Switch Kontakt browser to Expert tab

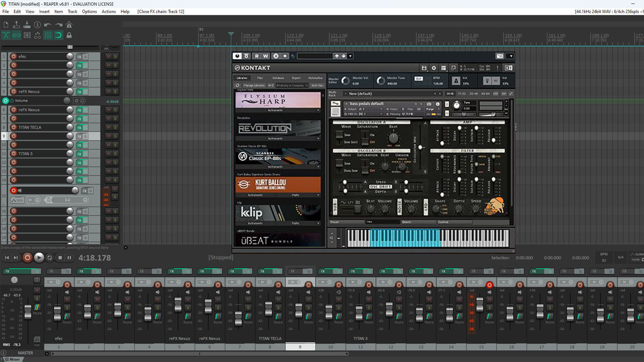tap(296, 78)
